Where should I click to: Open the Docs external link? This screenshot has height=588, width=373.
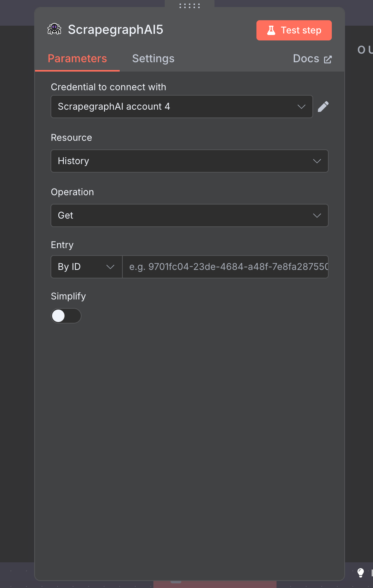[x=312, y=59]
